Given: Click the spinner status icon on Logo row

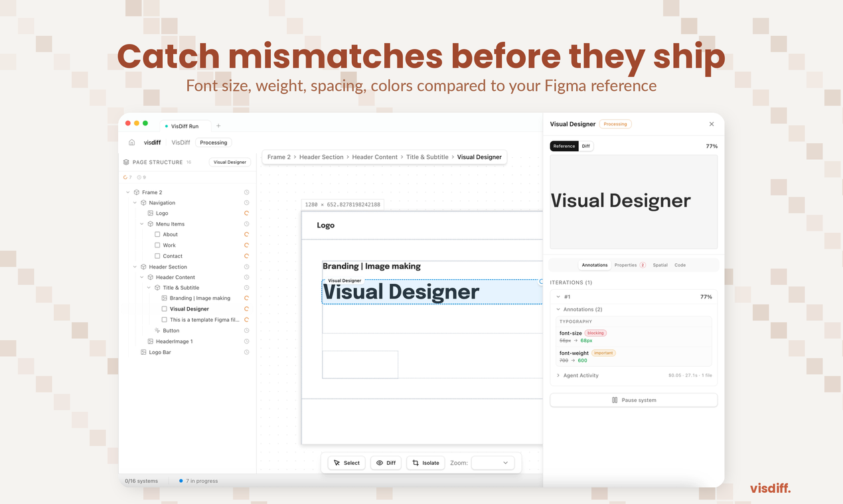Looking at the screenshot, I should click(x=246, y=214).
